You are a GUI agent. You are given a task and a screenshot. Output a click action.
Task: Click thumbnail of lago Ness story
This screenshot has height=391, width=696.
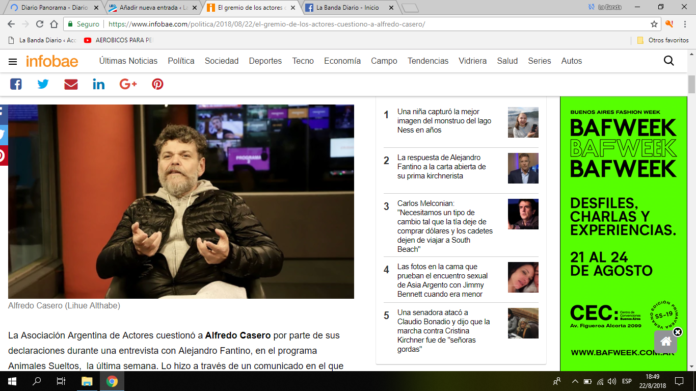tap(523, 122)
